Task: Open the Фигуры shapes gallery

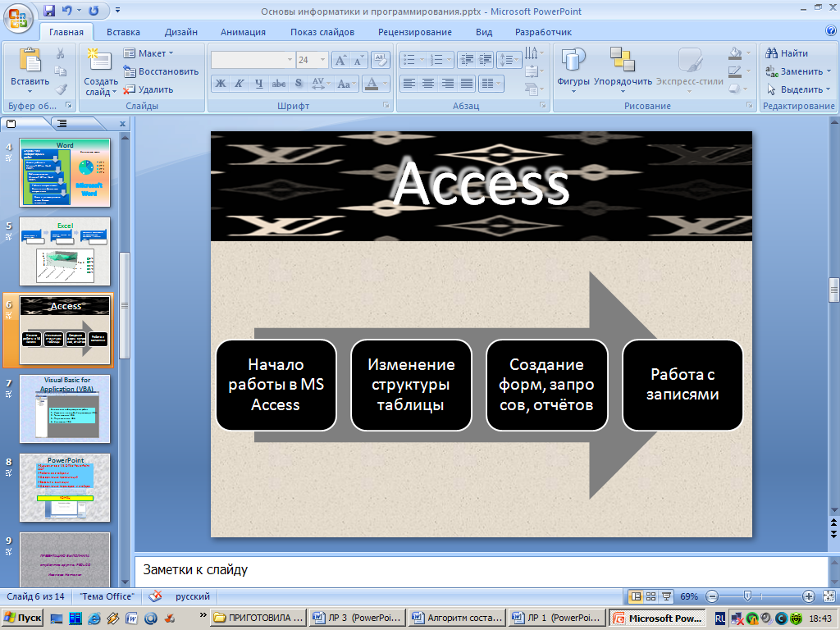Action: click(x=573, y=70)
